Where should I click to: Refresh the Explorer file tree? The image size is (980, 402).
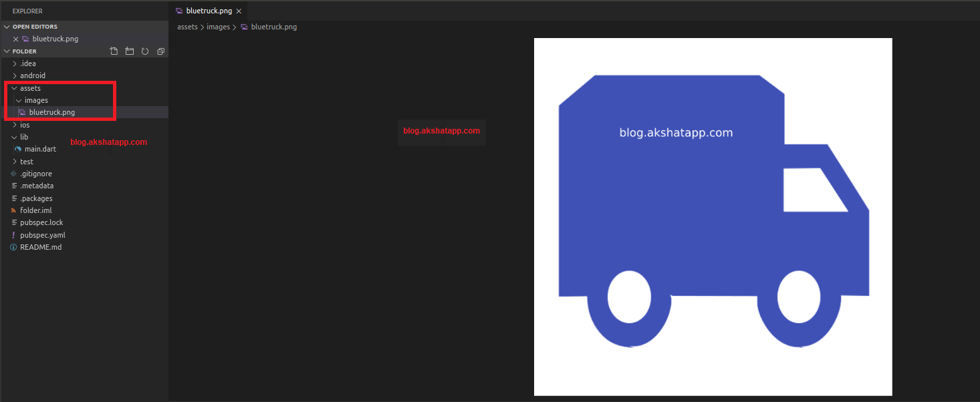point(145,51)
